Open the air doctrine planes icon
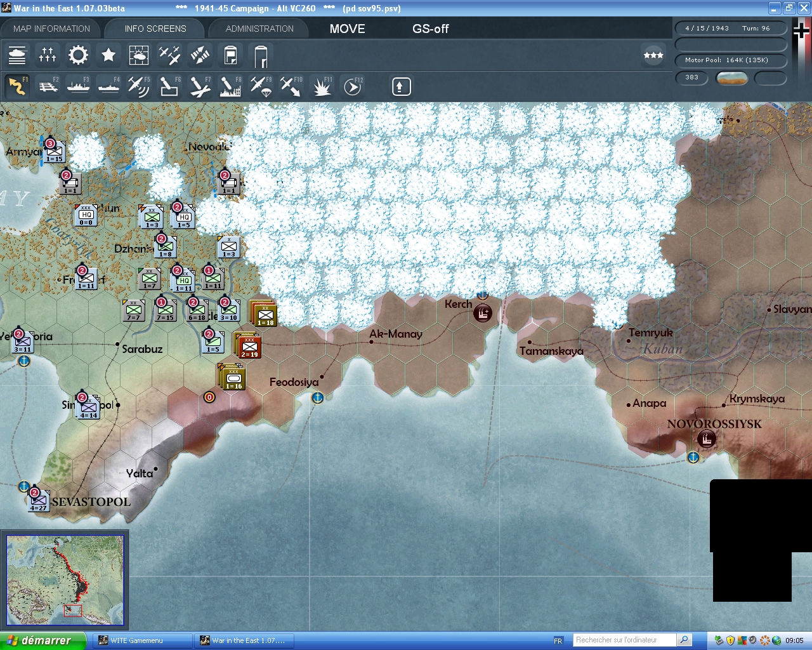The image size is (812, 650). tap(169, 55)
